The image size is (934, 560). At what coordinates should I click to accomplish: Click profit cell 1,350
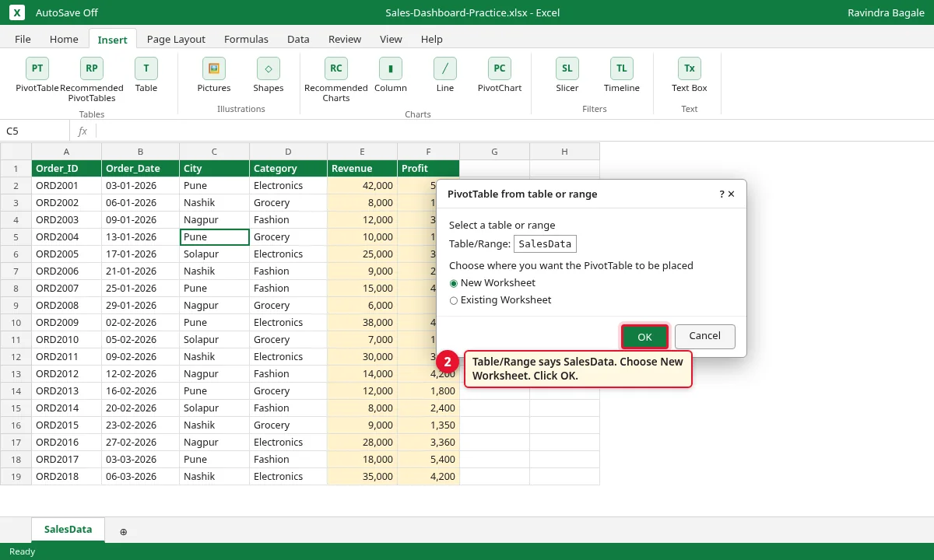coord(428,425)
